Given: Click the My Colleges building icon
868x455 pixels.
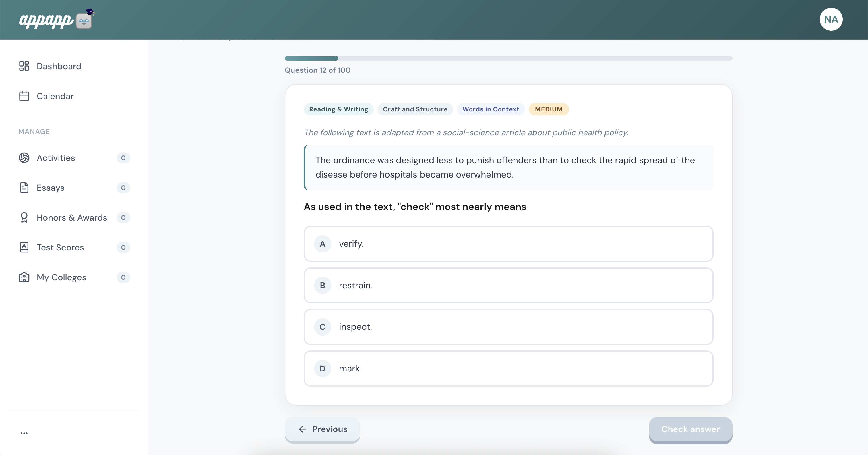Looking at the screenshot, I should 24,277.
